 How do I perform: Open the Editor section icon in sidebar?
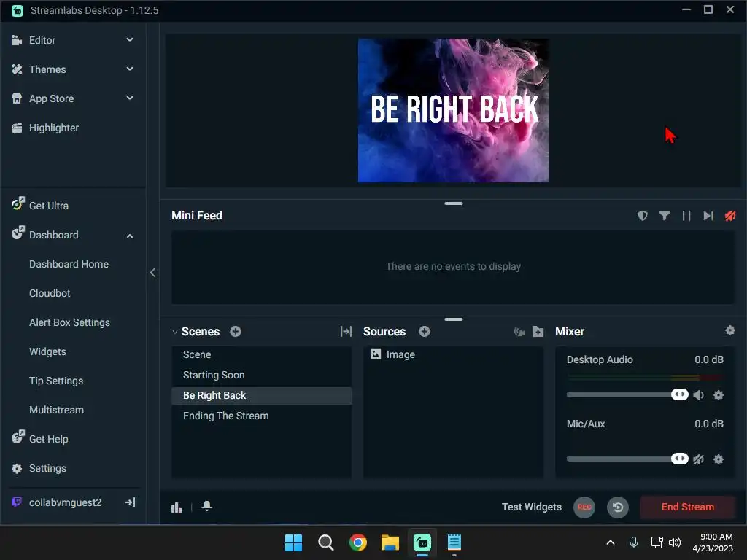point(17,40)
